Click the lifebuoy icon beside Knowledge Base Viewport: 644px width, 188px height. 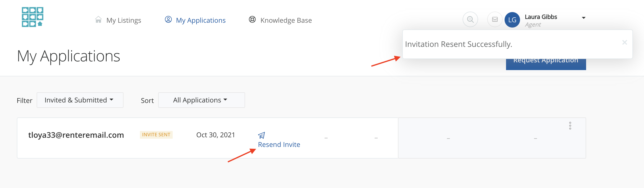click(252, 20)
